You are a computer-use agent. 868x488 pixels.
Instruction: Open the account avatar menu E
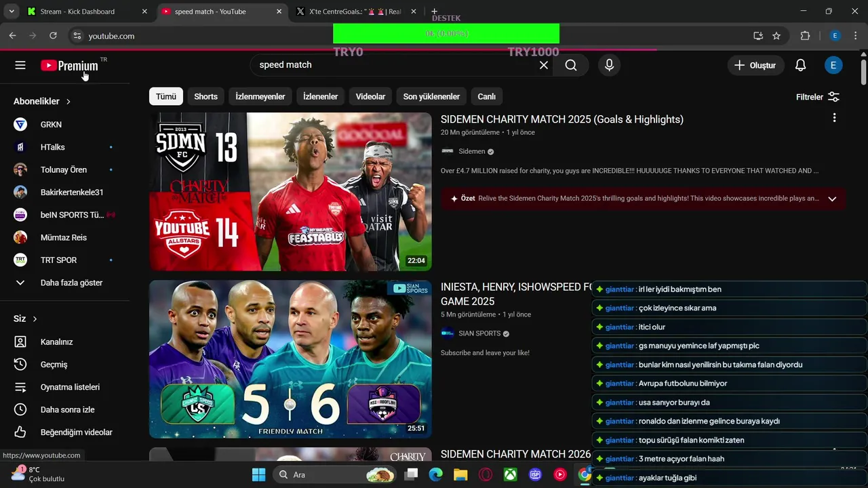(x=833, y=65)
